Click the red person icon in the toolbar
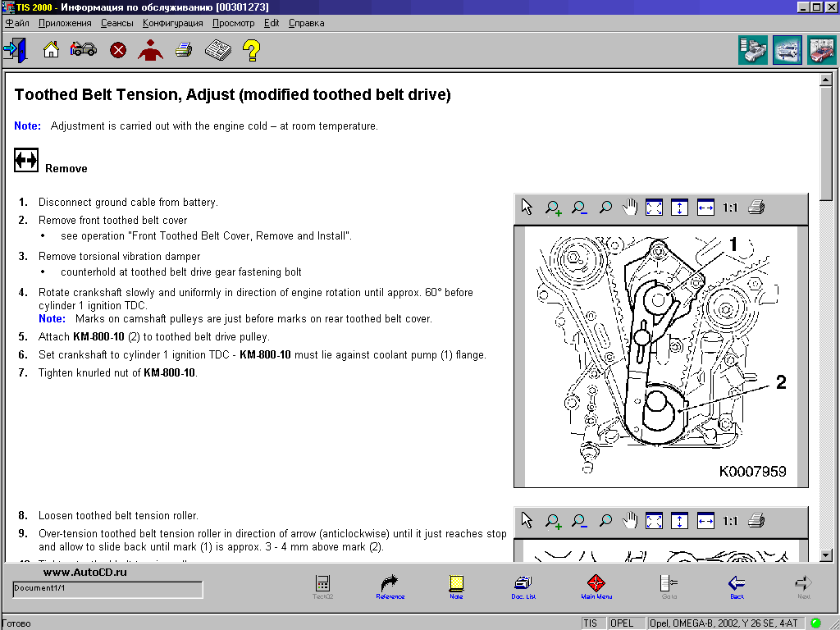Screen dimensions: 840x630 (151, 50)
